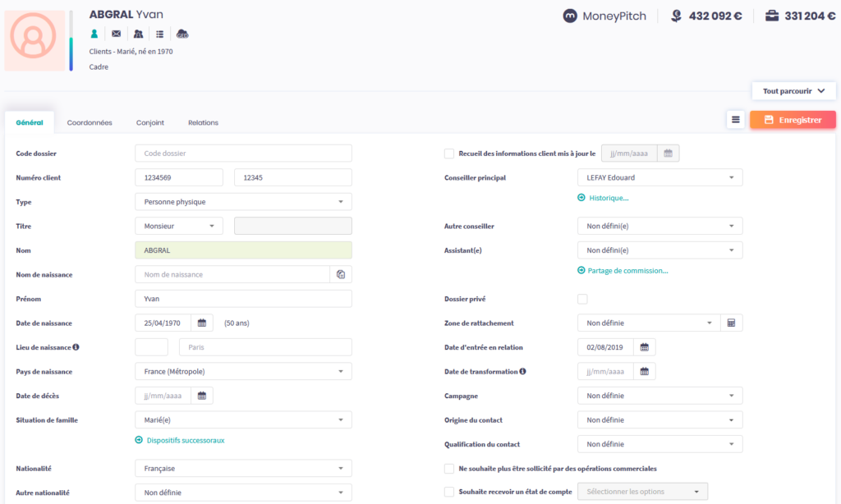Click the Enregistrer button
This screenshot has width=841, height=504.
tap(793, 120)
